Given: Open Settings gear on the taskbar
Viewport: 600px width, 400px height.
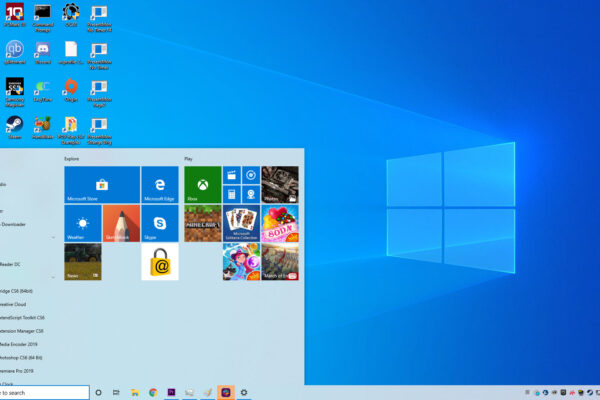Looking at the screenshot, I should (x=243, y=393).
